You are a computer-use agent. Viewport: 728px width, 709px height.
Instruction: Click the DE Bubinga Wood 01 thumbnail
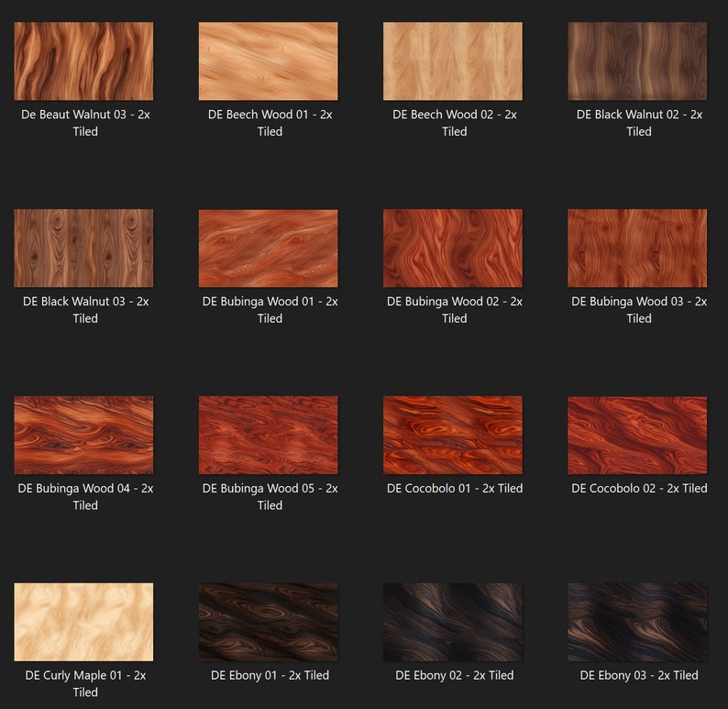(x=269, y=248)
